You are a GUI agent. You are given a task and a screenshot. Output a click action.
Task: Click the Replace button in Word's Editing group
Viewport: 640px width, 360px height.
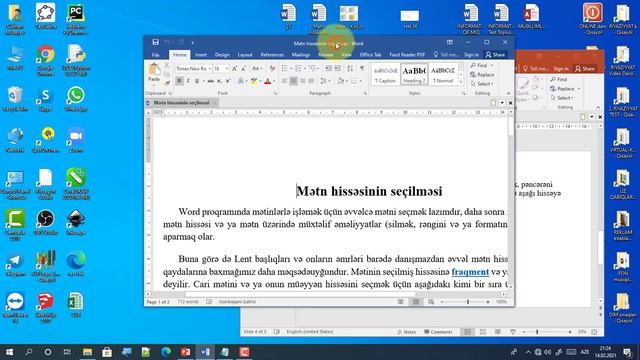coord(482,75)
